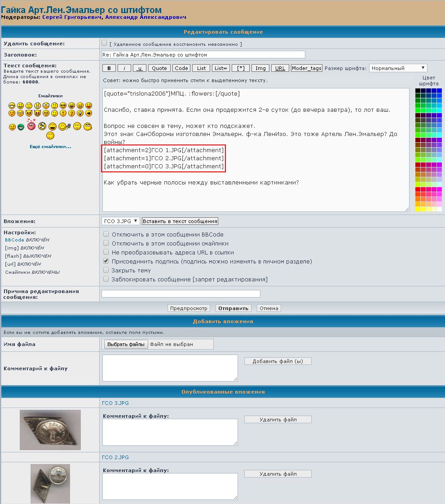Enable 'Отключить в этом сообщении BBCode' checkbox
The width and height of the screenshot is (445, 504).
[106, 234]
